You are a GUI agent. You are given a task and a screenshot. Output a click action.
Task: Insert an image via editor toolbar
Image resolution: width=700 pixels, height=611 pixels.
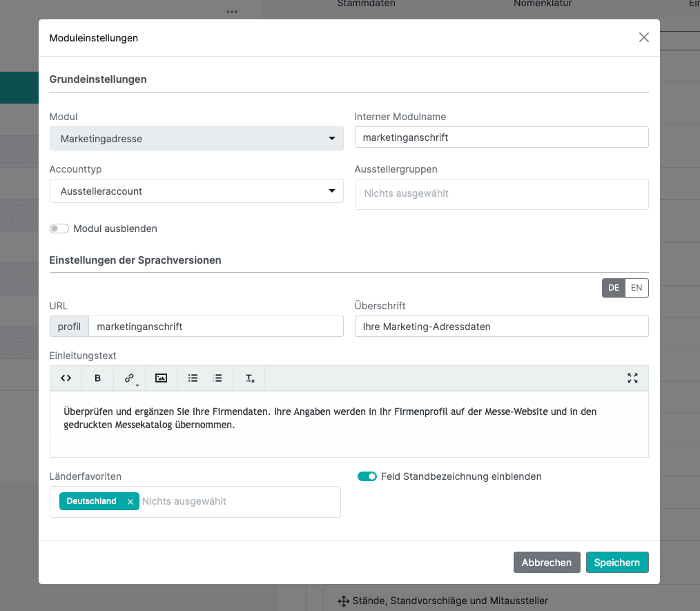[161, 378]
